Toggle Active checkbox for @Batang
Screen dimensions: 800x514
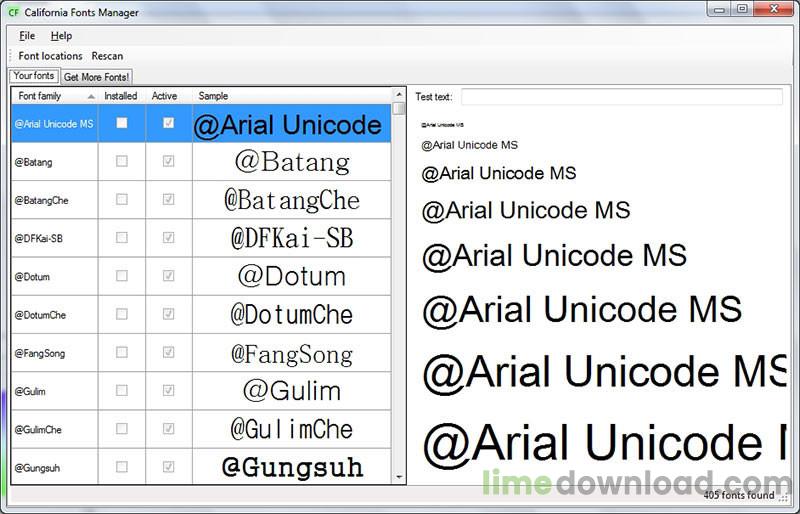(x=168, y=161)
